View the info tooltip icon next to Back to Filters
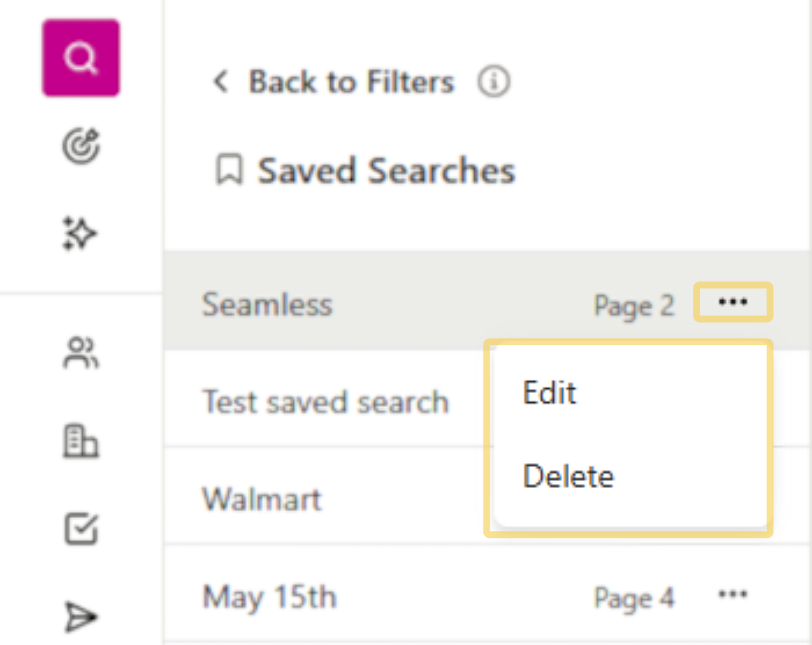This screenshot has height=645, width=812. coord(493,81)
